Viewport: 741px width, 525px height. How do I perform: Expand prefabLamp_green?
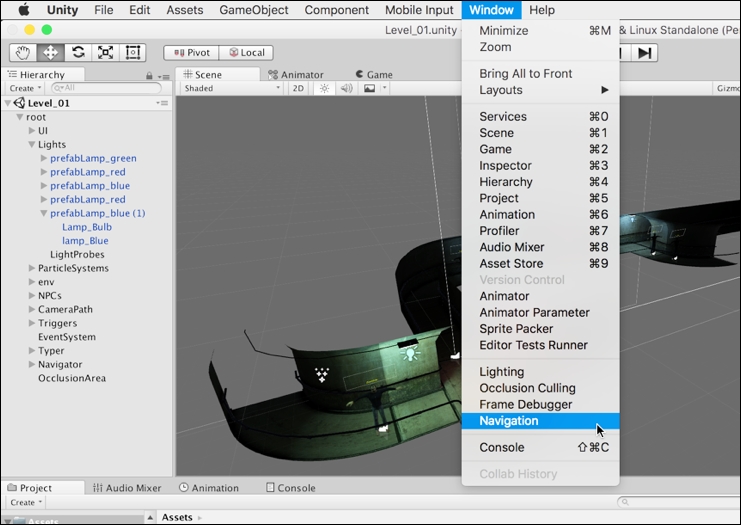pyautogui.click(x=43, y=158)
